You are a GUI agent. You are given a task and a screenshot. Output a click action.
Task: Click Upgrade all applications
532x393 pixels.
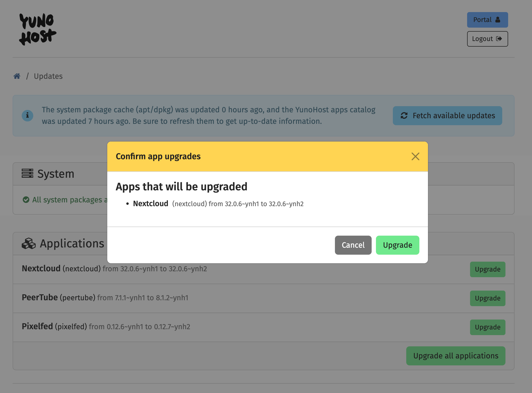[455, 355]
